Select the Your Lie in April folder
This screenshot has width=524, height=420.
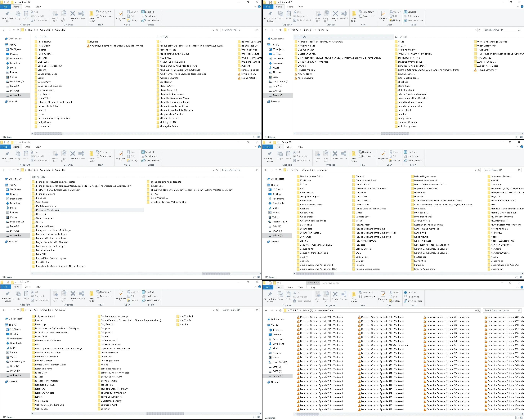107,405
